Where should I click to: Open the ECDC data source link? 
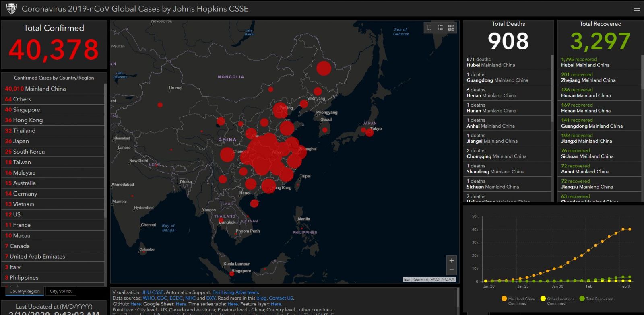coord(176,298)
